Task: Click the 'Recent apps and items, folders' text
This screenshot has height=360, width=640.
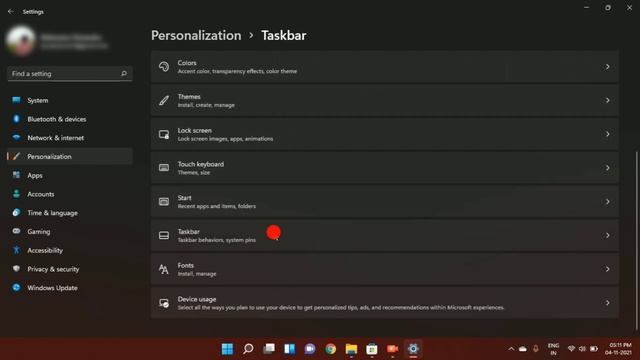Action: click(217, 207)
